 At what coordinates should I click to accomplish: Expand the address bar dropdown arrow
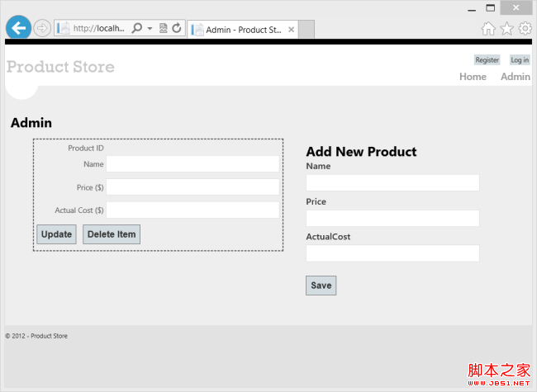[x=150, y=28]
